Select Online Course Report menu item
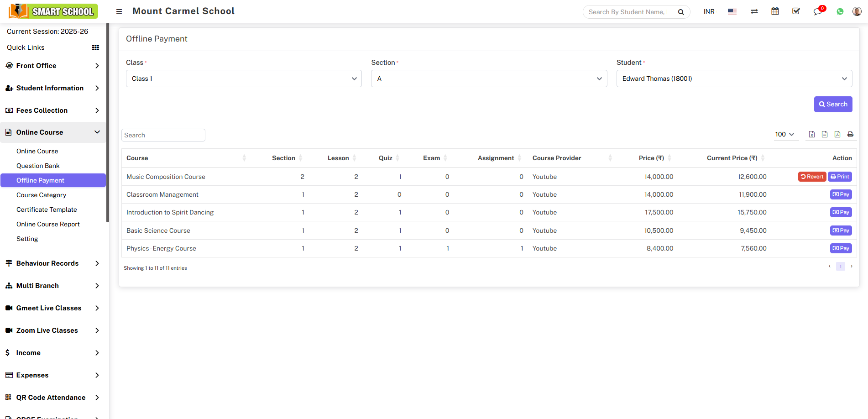 pos(48,224)
